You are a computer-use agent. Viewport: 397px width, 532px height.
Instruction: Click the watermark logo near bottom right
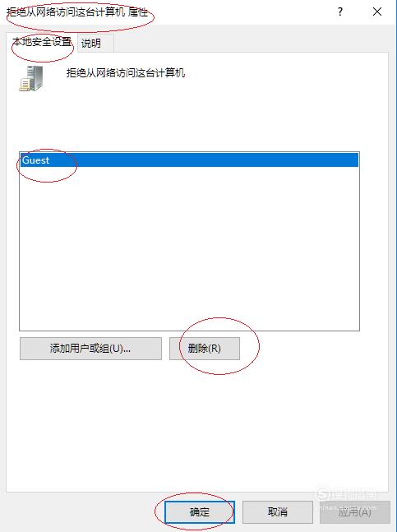346,494
